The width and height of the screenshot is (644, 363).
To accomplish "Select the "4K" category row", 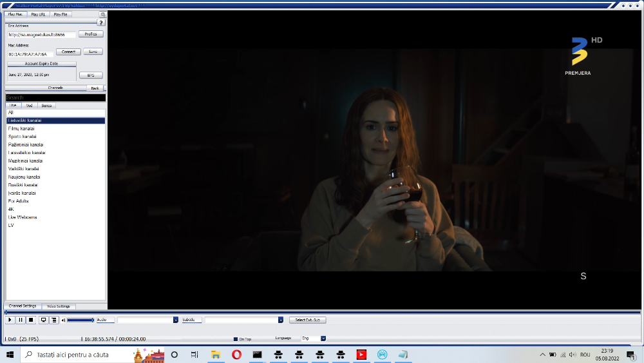I will 56,210.
